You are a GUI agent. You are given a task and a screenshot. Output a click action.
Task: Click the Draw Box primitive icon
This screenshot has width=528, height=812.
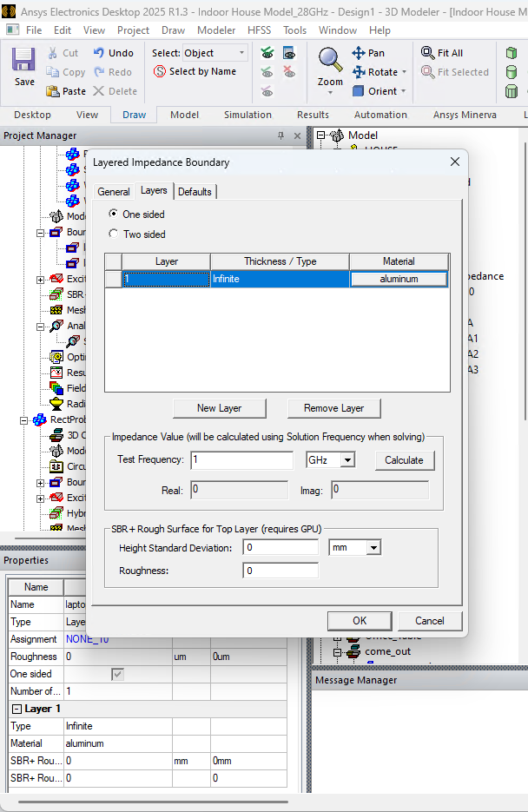[511, 53]
